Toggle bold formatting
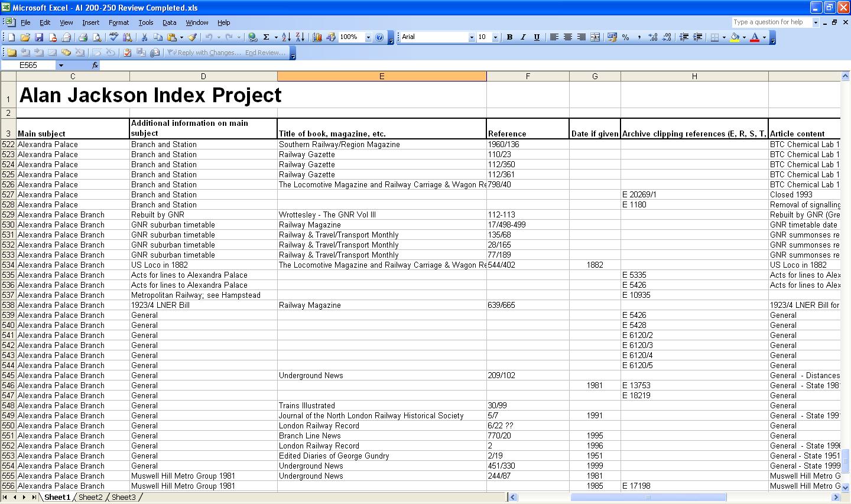Image resolution: width=851 pixels, height=504 pixels. tap(509, 37)
